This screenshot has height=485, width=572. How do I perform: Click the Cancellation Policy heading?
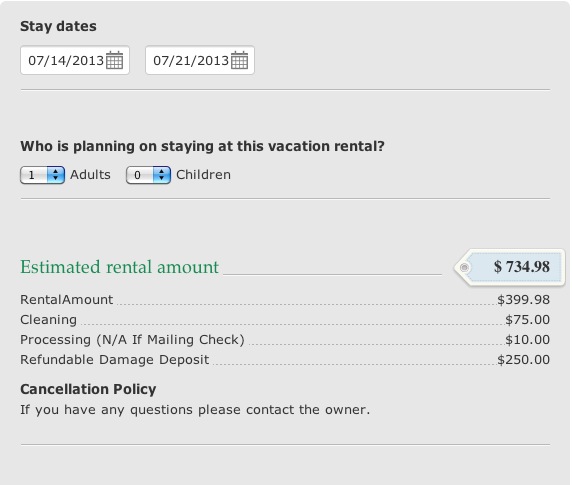pos(88,389)
